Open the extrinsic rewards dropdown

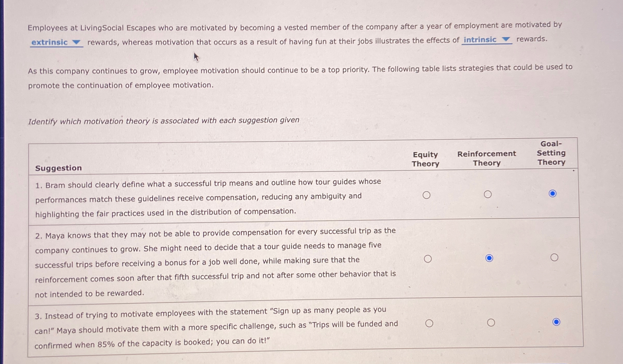pyautogui.click(x=56, y=42)
